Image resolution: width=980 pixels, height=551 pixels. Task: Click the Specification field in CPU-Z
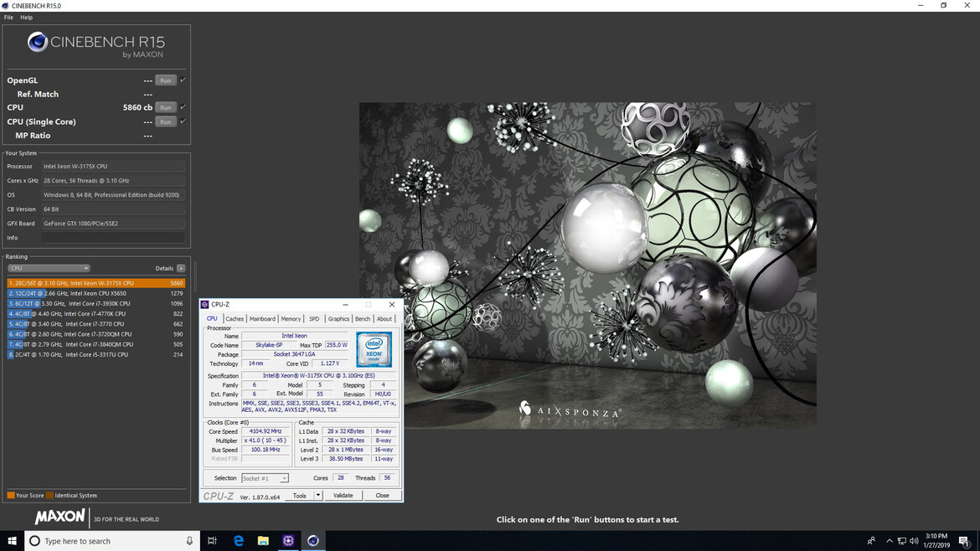click(x=319, y=376)
